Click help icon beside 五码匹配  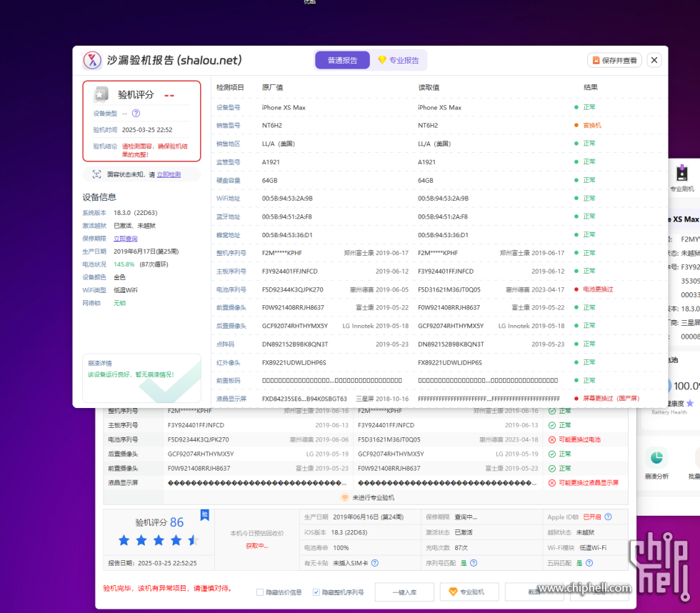click(589, 563)
